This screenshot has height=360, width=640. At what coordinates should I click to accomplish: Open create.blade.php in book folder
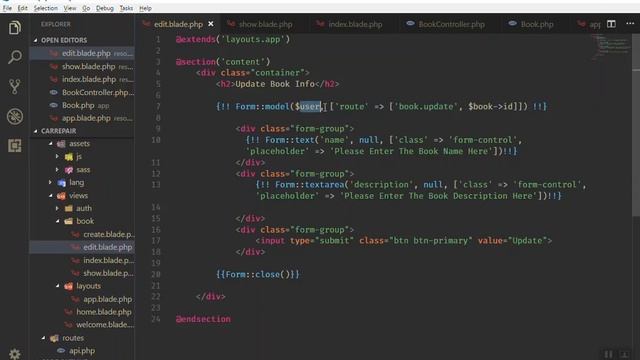coord(82,234)
